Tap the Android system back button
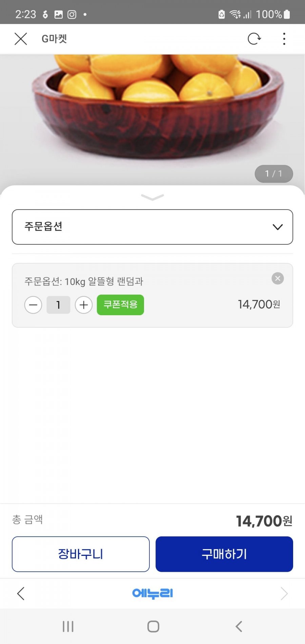The height and width of the screenshot is (644, 305). point(239,626)
